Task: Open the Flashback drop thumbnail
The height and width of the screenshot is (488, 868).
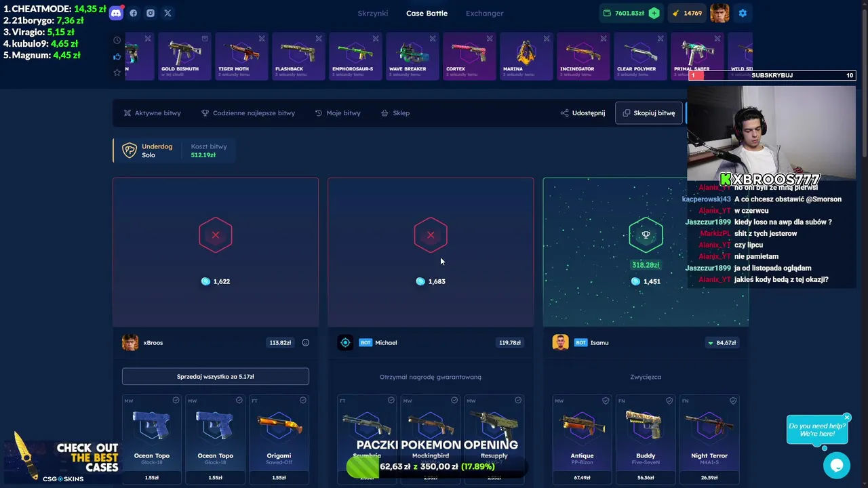Action: pyautogui.click(x=298, y=56)
